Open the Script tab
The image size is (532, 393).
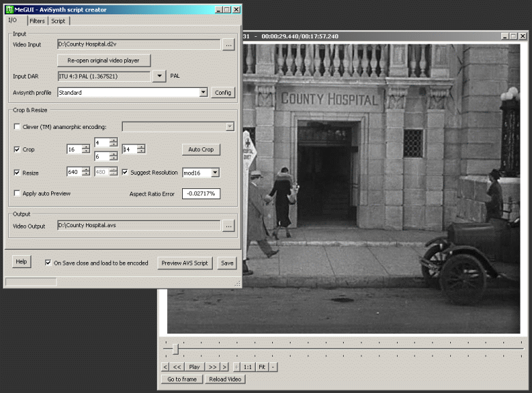pyautogui.click(x=59, y=21)
